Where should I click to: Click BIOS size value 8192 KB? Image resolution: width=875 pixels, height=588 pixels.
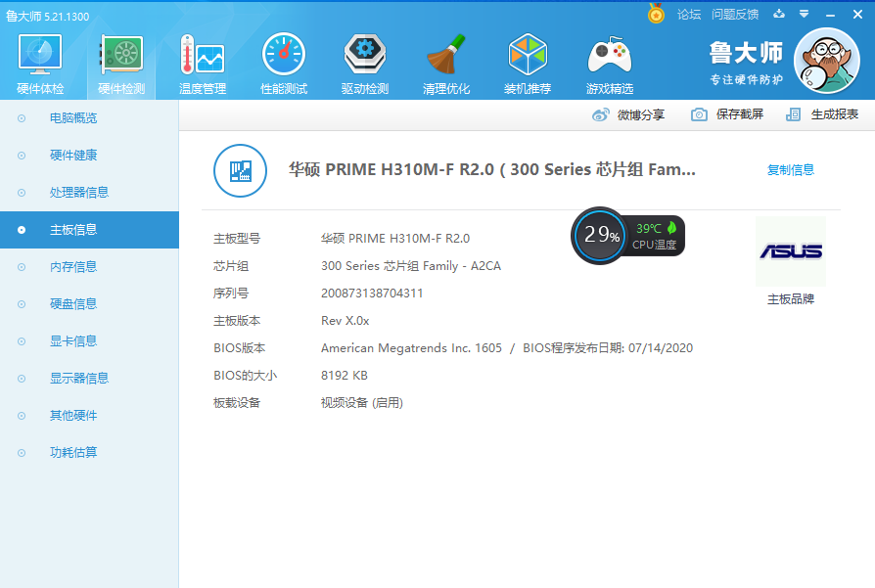point(344,376)
